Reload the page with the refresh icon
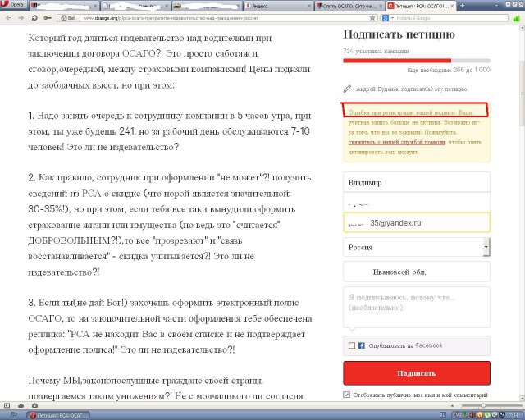525x420 pixels. point(34,18)
